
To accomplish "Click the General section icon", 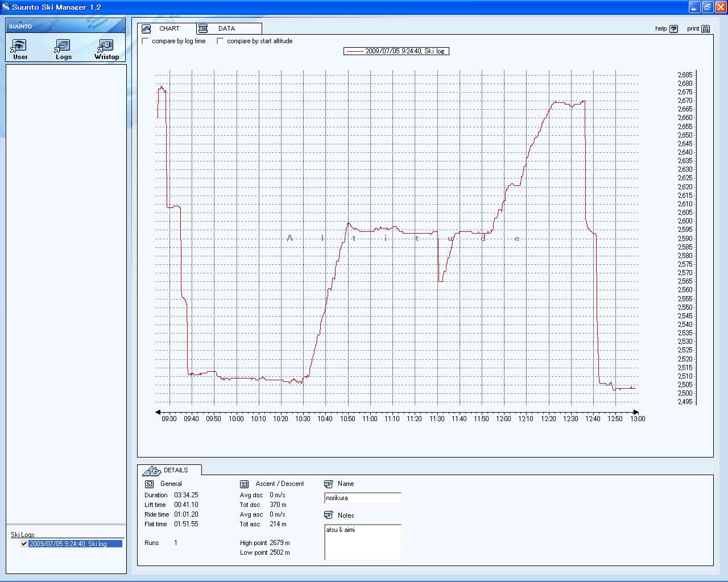I will pyautogui.click(x=150, y=484).
